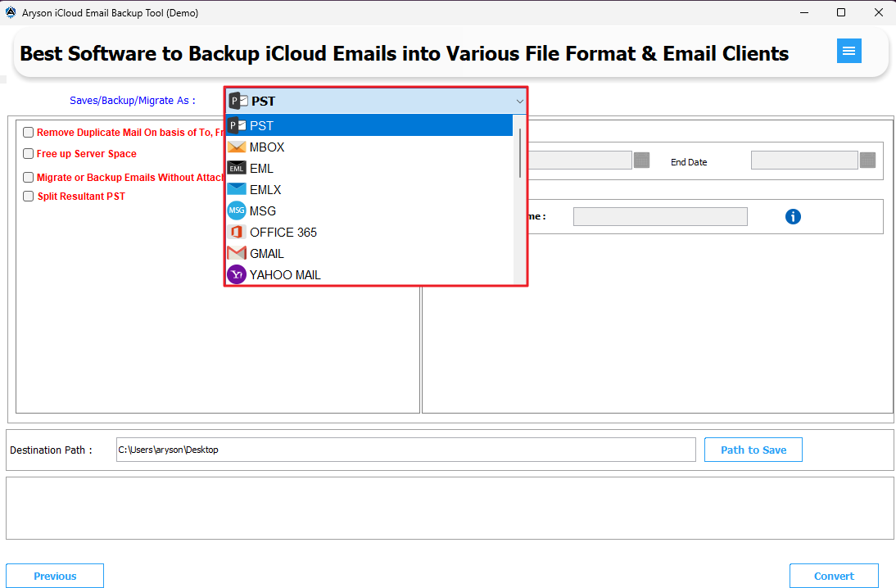Click the Yahoo Mail purple icon
Image resolution: width=896 pixels, height=588 pixels.
point(237,275)
